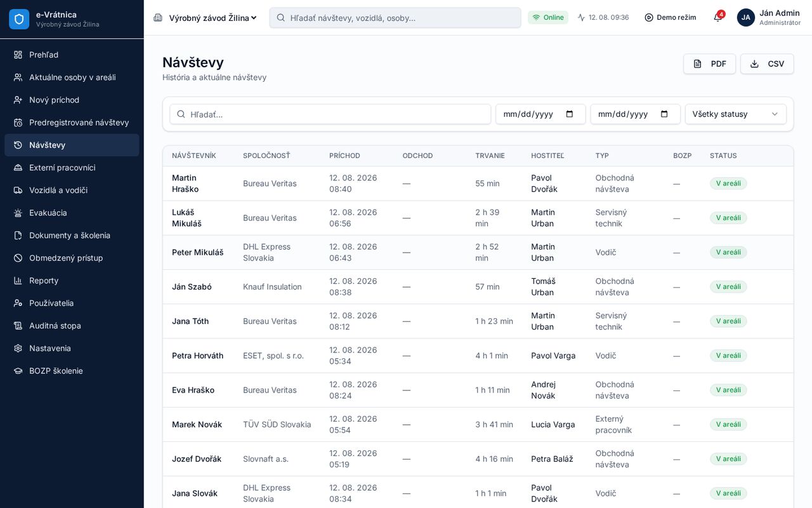This screenshot has height=508, width=812.
Task: Toggle Demo režim mode
Action: pos(670,17)
